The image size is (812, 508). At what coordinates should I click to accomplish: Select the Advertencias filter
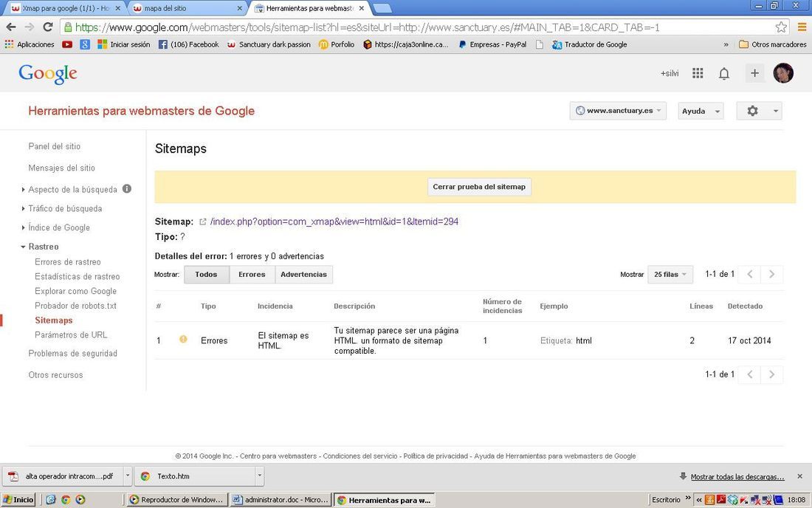coord(303,275)
